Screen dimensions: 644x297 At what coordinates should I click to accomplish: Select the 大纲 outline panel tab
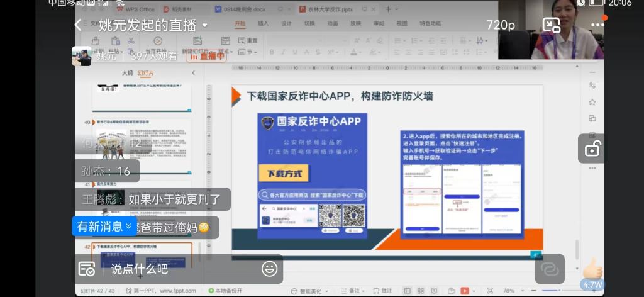point(127,73)
